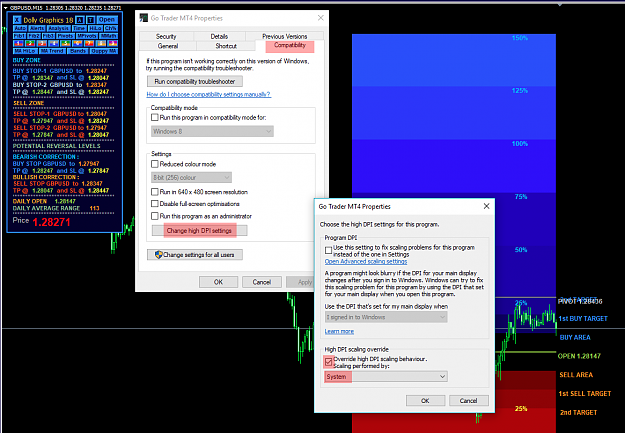Check 'Run this program as an administrator'

coord(155,216)
